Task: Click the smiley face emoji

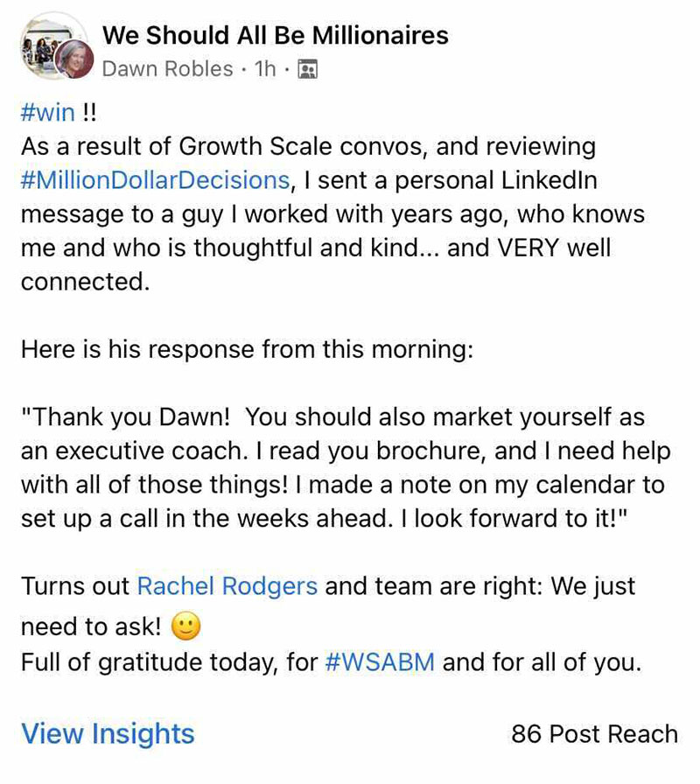Action: pyautogui.click(x=187, y=626)
